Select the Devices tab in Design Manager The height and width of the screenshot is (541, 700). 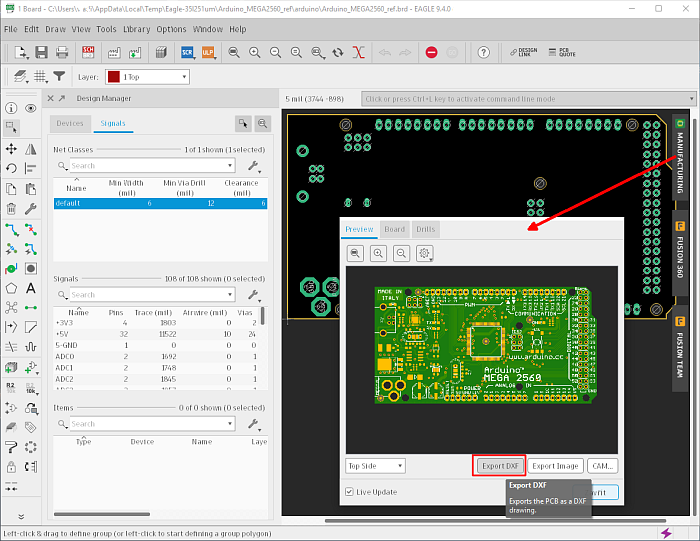point(70,123)
